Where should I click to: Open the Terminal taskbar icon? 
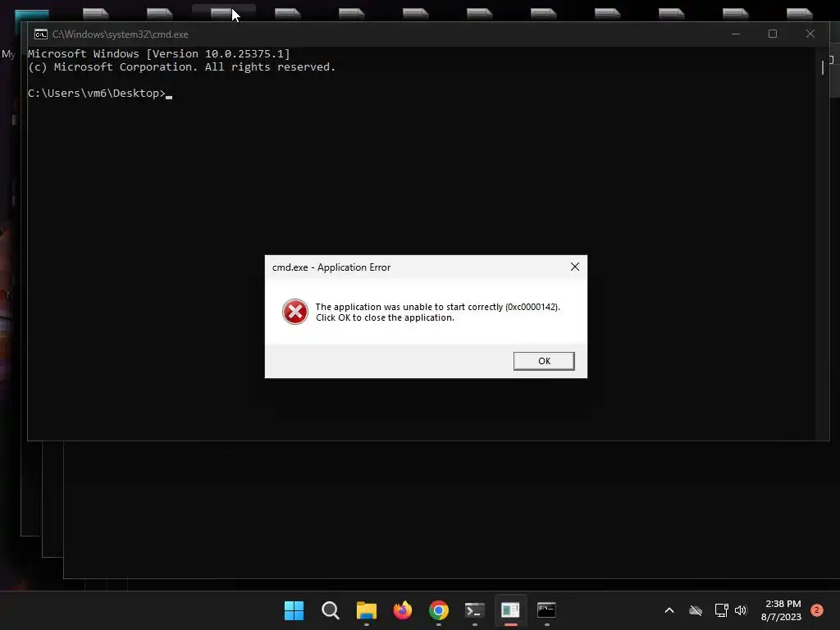click(475, 610)
